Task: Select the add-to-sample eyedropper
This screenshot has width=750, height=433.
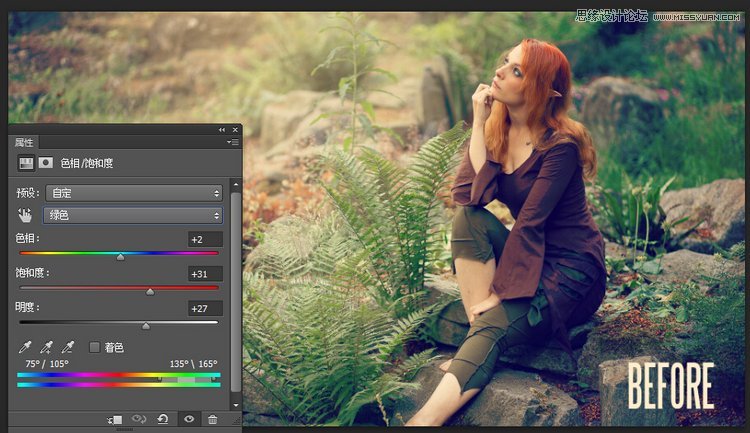Action: click(46, 347)
